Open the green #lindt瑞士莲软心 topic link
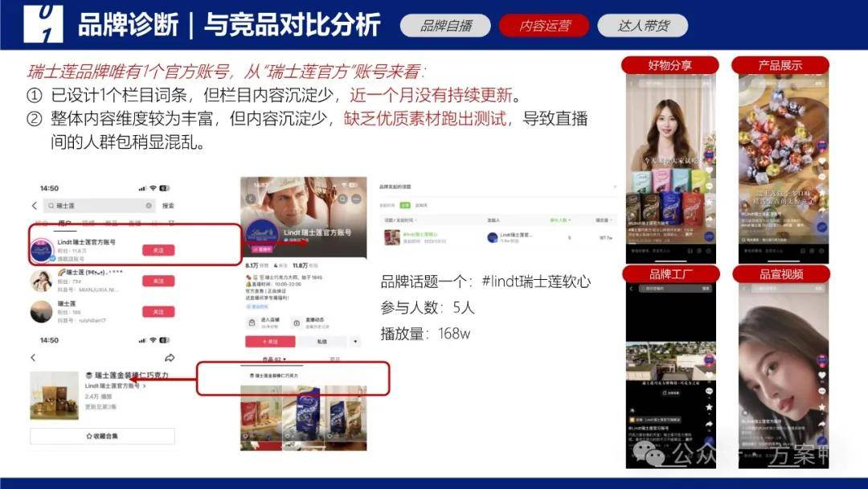 [420, 234]
